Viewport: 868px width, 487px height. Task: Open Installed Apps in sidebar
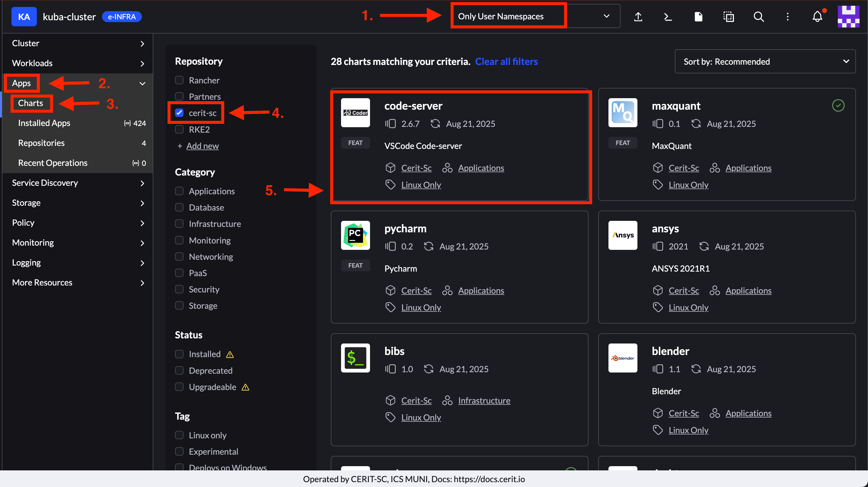point(44,123)
